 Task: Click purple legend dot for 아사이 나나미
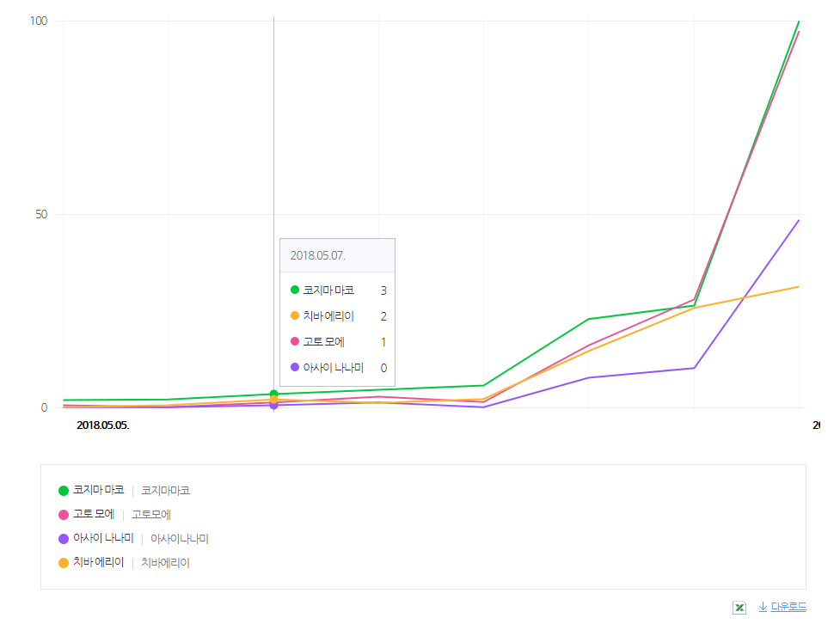[64, 539]
